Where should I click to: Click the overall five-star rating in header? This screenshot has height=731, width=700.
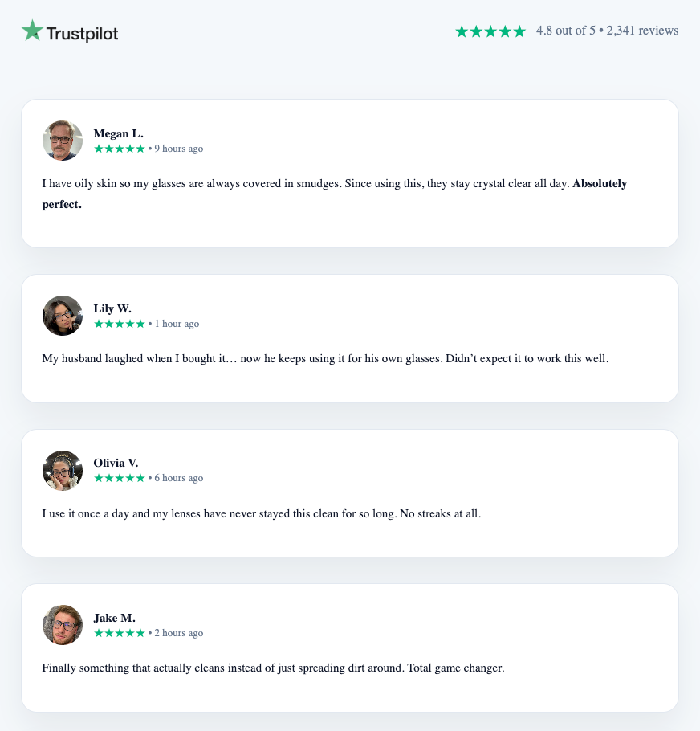tap(490, 31)
